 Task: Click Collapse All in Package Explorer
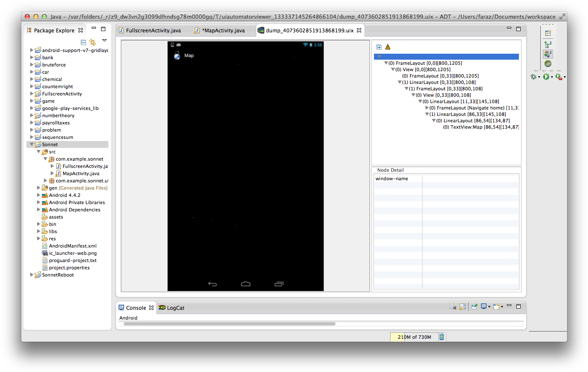pos(84,42)
